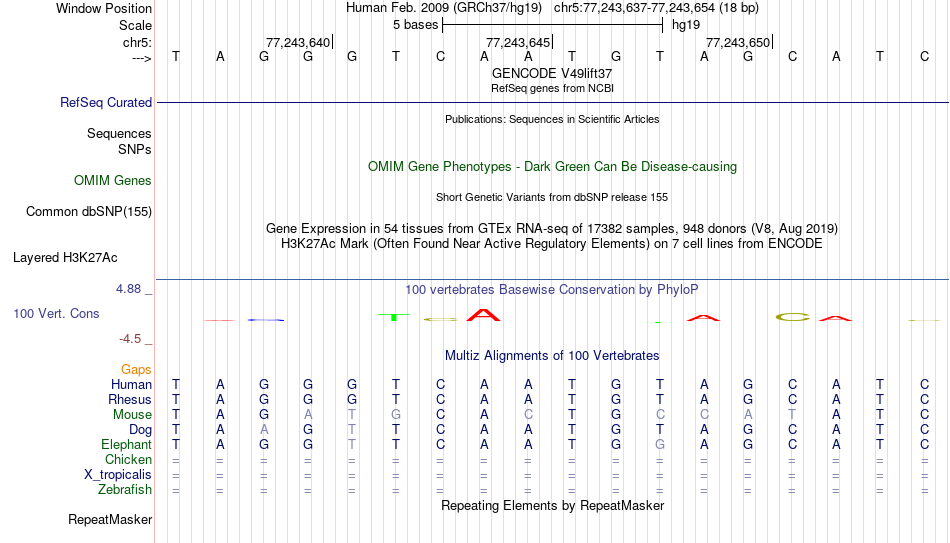The width and height of the screenshot is (950, 543).
Task: Click the strand direction arrow label
Action: pyautogui.click(x=142, y=58)
